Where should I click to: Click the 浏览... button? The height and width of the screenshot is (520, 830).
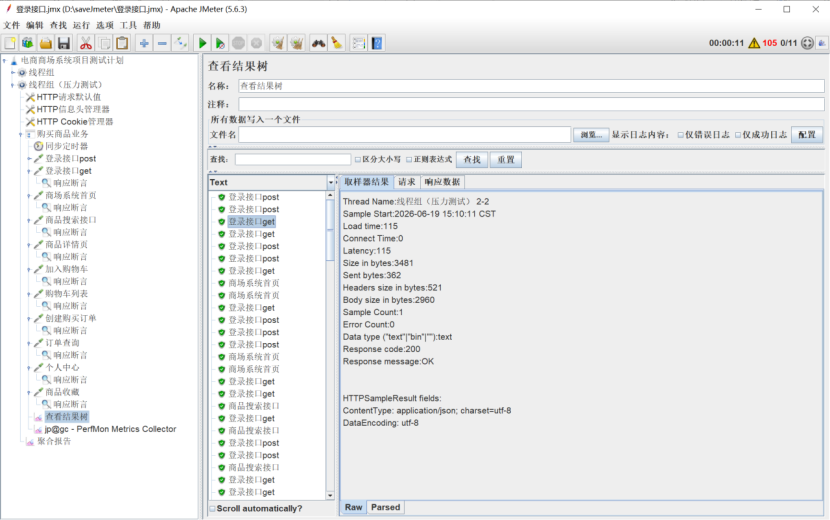[x=591, y=135]
